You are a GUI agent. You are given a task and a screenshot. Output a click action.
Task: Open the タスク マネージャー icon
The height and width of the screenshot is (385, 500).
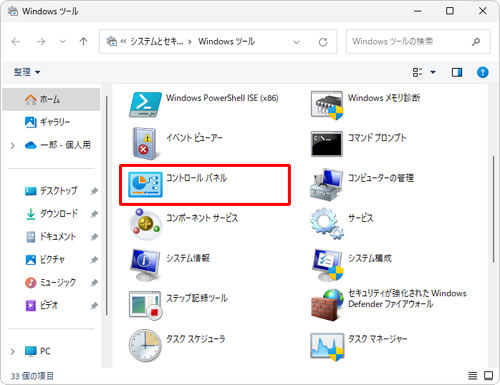327,347
